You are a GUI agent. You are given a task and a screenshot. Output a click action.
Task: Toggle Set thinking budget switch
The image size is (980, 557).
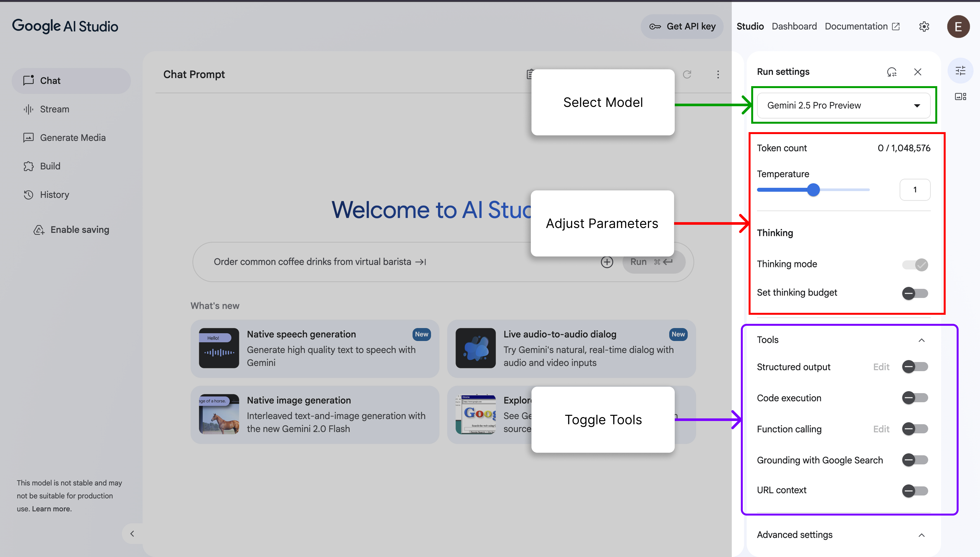coord(915,293)
